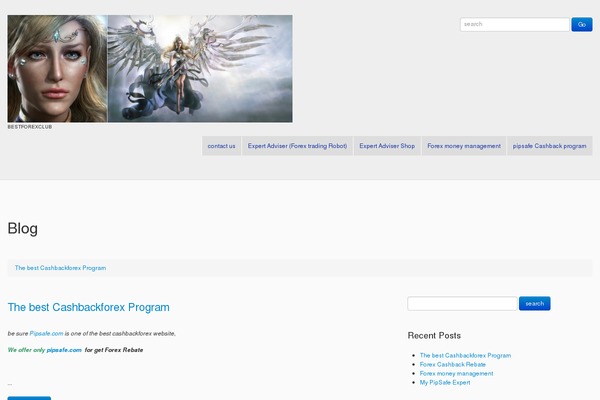Follow the bold pipsafe.com link
The width and height of the screenshot is (600, 400).
64,350
